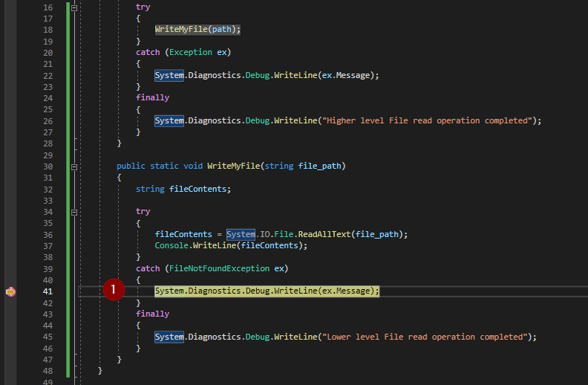Click 'FileNotFoundException' on line 39
This screenshot has width=588, height=385.
click(219, 268)
